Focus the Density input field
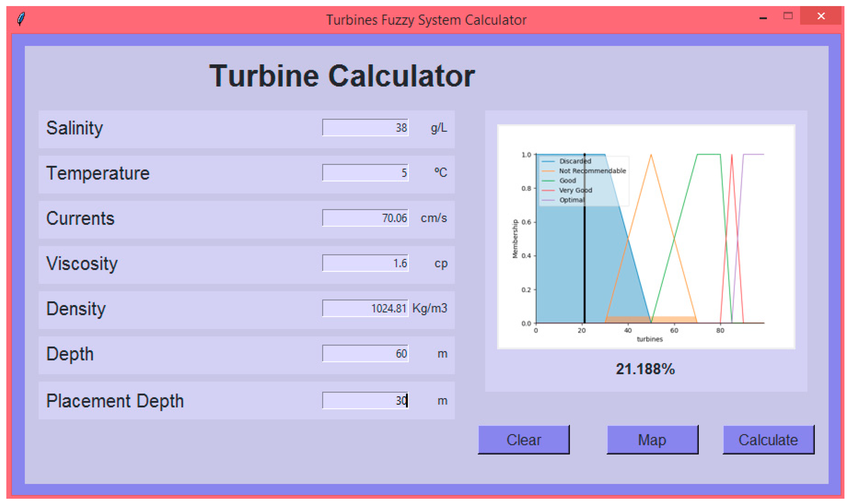 click(365, 308)
